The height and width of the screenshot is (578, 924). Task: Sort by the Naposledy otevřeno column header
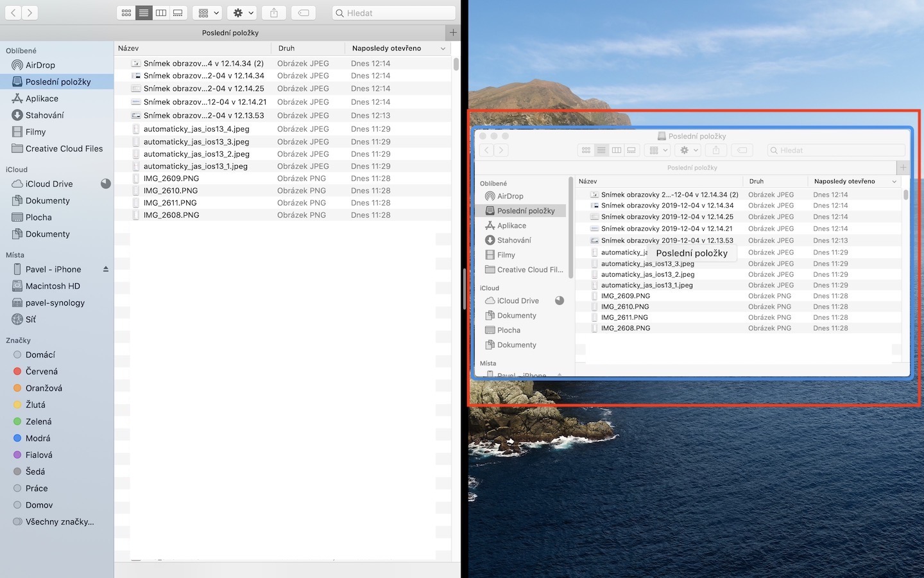398,48
